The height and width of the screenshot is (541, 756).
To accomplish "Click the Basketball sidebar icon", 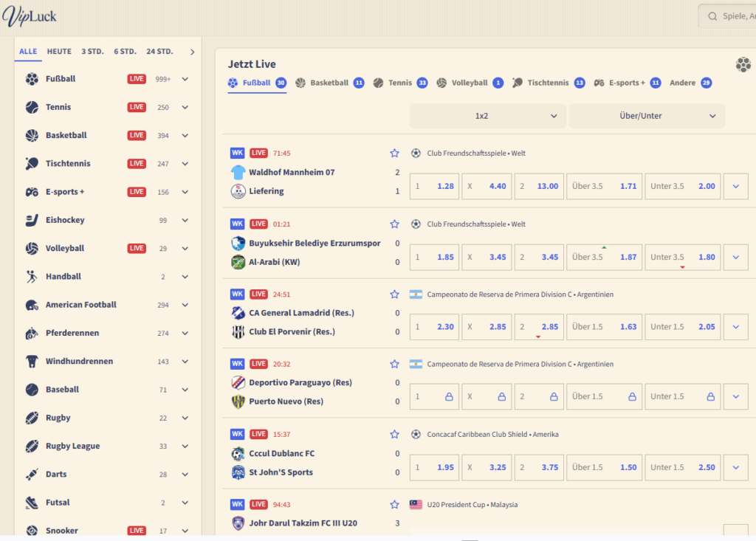I will point(32,136).
